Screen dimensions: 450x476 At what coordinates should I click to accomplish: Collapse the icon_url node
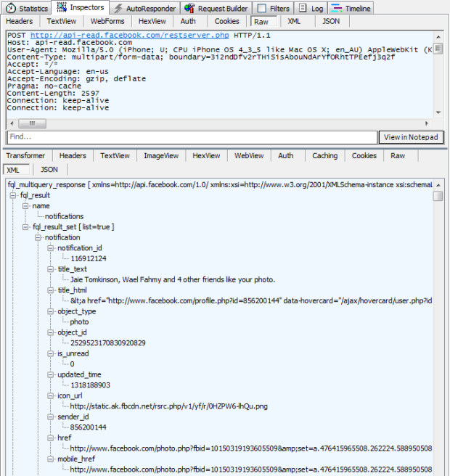point(50,395)
